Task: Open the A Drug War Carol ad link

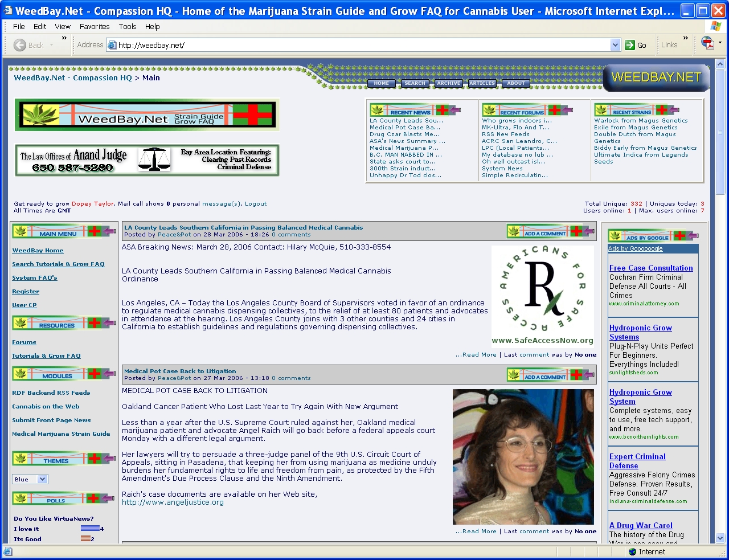Action: 641,525
